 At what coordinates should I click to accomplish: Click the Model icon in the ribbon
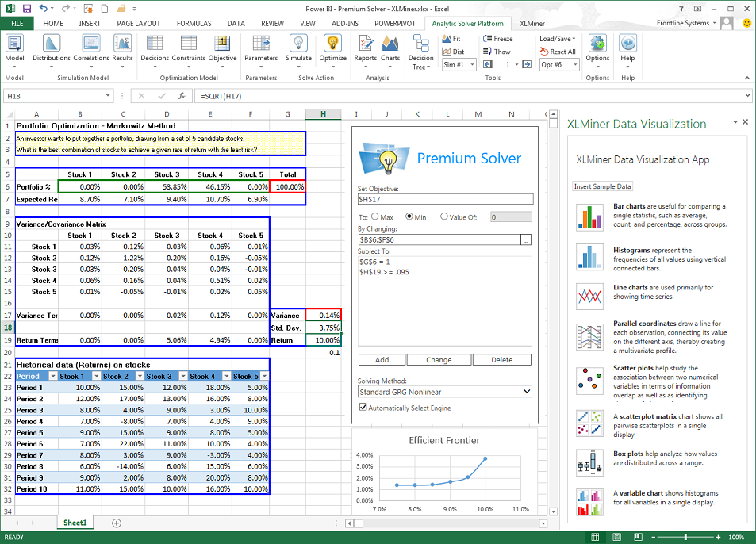14,48
